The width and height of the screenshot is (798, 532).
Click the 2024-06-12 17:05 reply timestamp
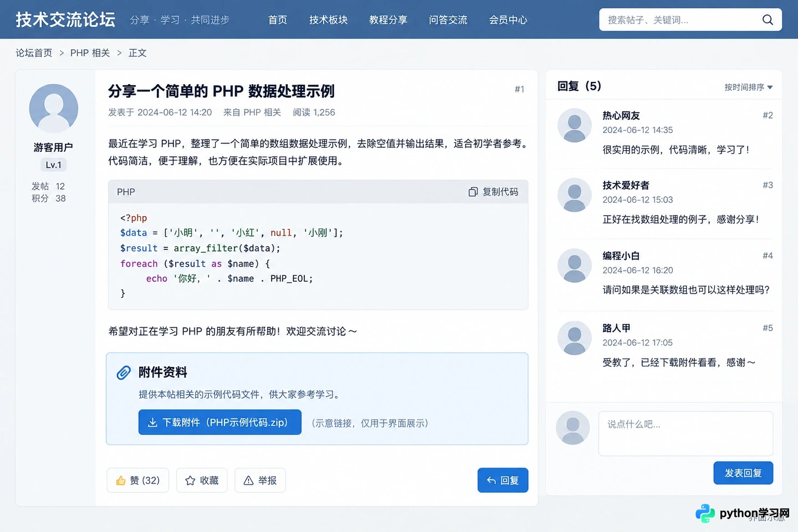click(x=638, y=343)
